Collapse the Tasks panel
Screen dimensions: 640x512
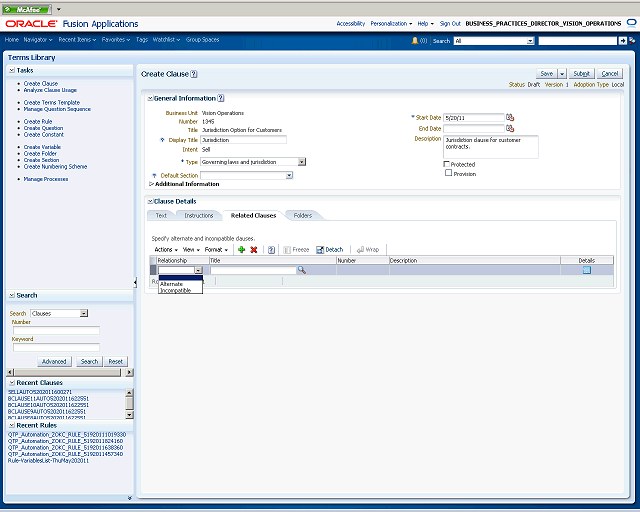12,70
